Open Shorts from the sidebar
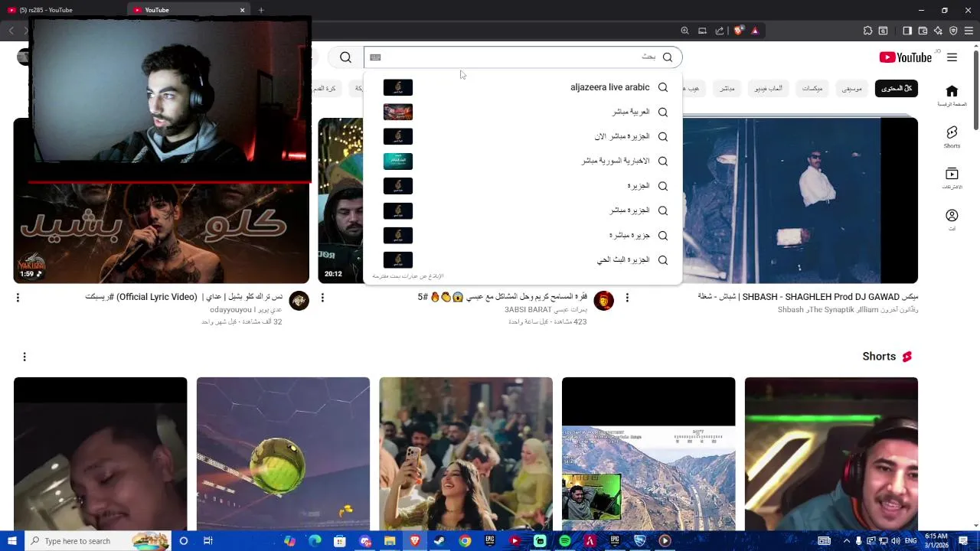 pyautogui.click(x=952, y=137)
